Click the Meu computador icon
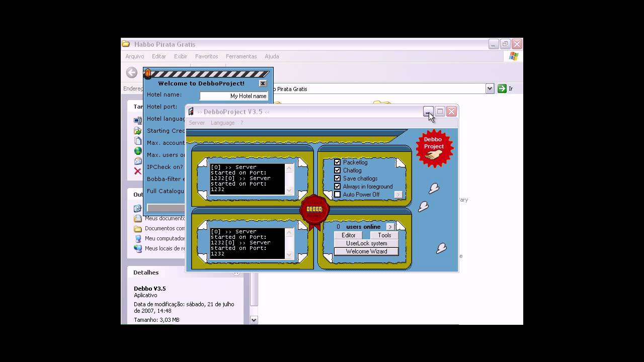644x362 pixels. [x=138, y=238]
